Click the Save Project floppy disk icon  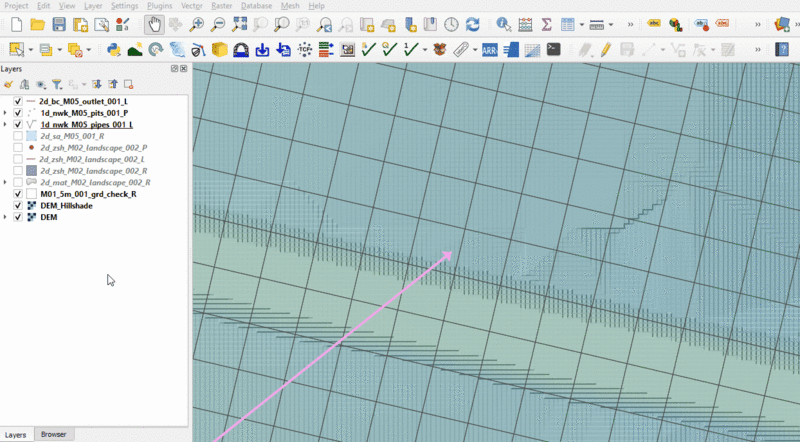[59, 23]
